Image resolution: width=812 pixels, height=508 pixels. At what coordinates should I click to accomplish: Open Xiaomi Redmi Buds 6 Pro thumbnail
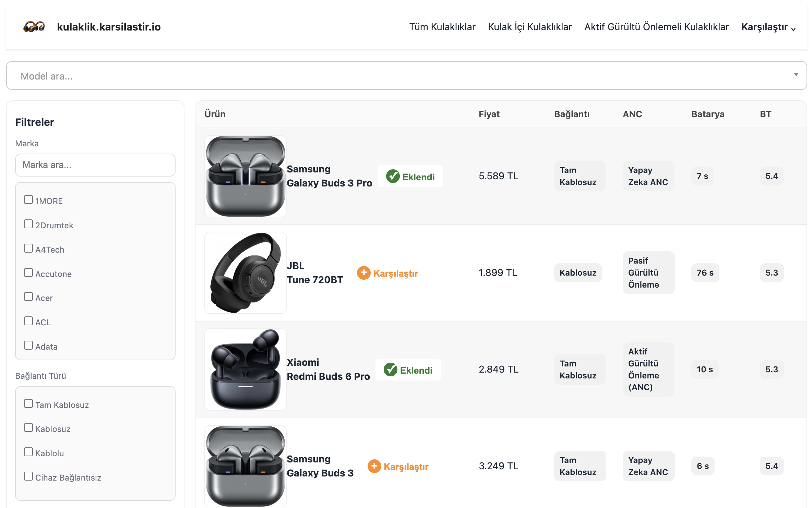click(x=246, y=370)
